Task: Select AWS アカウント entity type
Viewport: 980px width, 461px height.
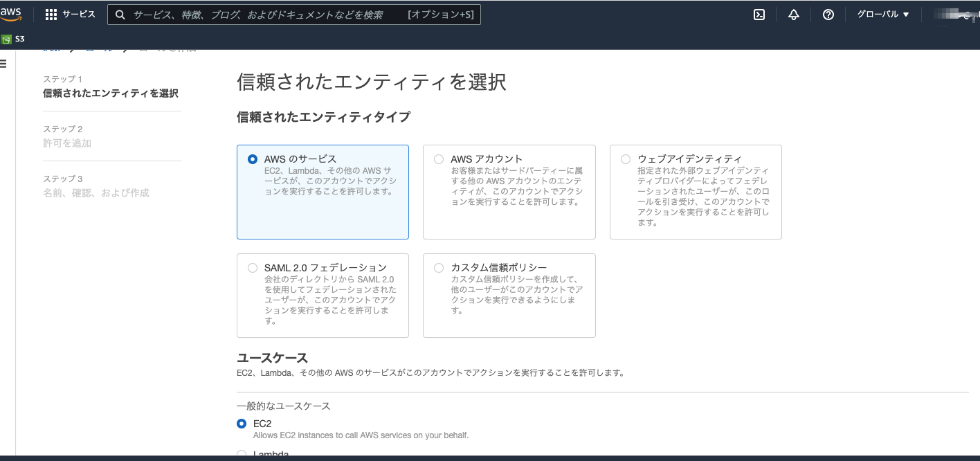Action: 509,192
